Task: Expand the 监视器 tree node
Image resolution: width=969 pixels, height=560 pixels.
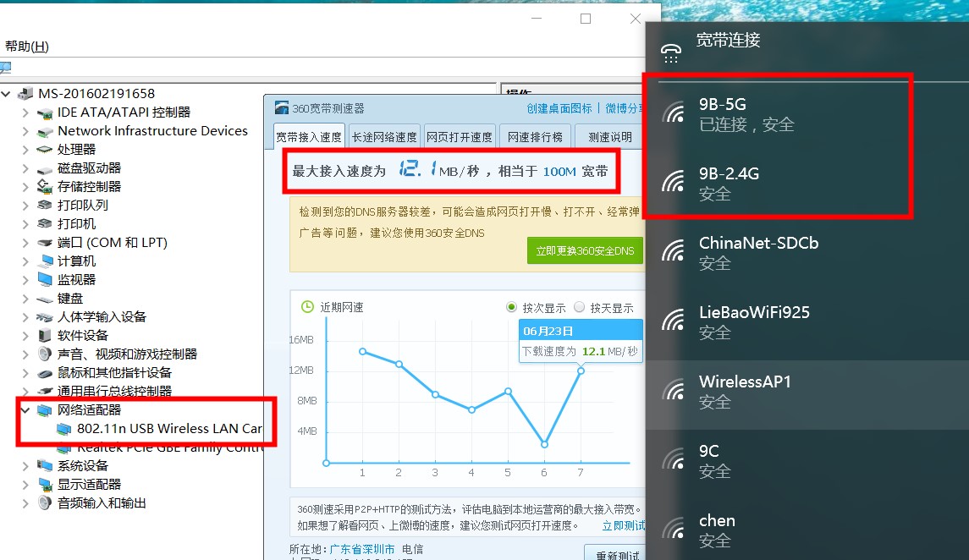Action: 25,280
